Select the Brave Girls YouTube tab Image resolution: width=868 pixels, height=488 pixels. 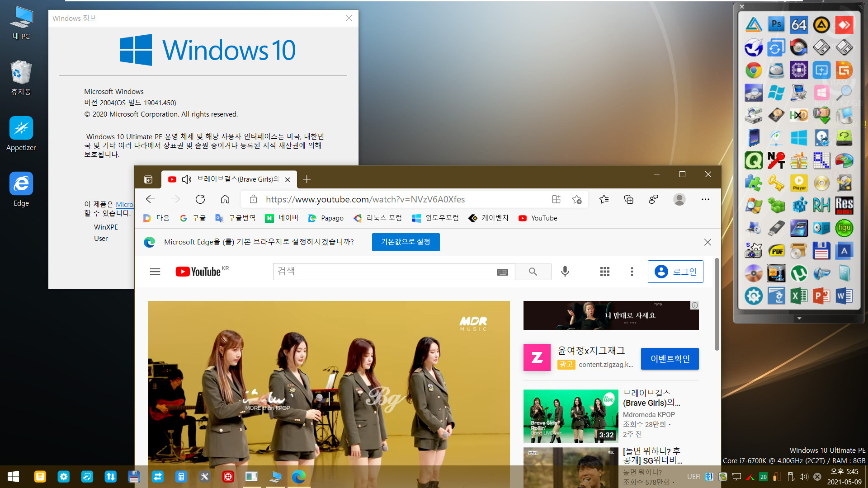point(229,179)
